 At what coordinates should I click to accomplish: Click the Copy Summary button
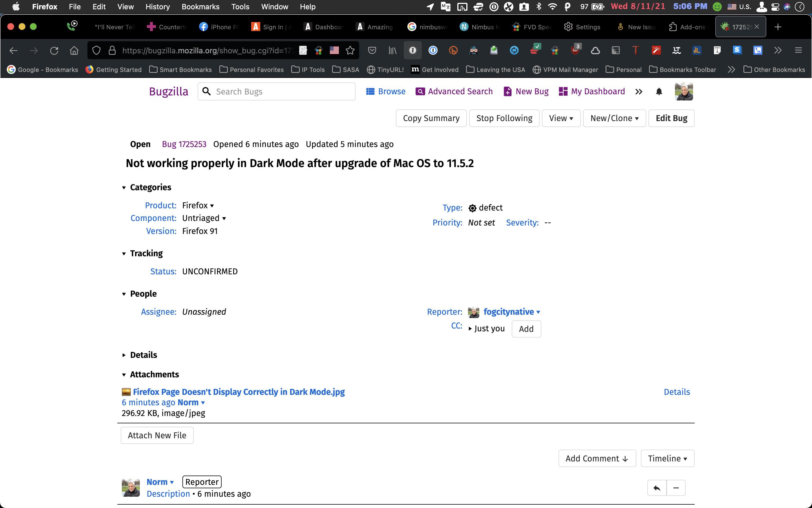tap(431, 118)
